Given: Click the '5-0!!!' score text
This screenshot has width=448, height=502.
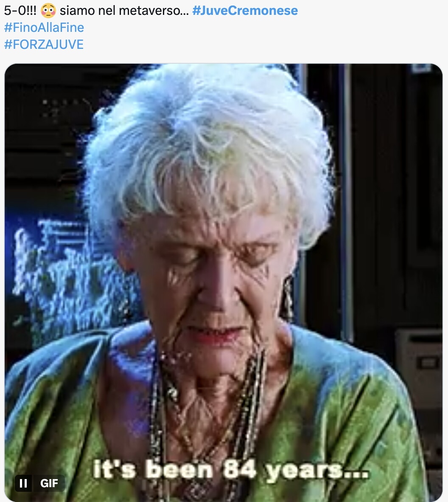Looking at the screenshot, I should point(20,11).
